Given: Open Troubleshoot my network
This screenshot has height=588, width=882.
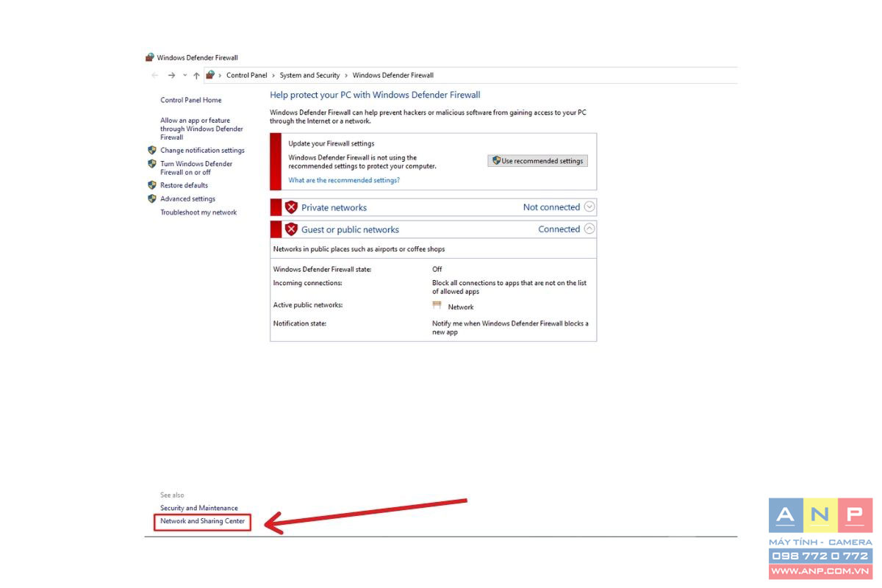Looking at the screenshot, I should (x=198, y=212).
